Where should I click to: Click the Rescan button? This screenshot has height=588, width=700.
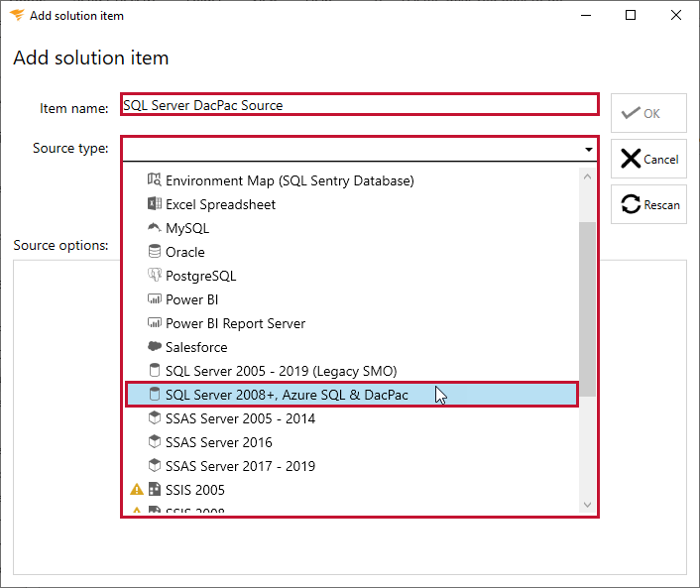pos(648,204)
